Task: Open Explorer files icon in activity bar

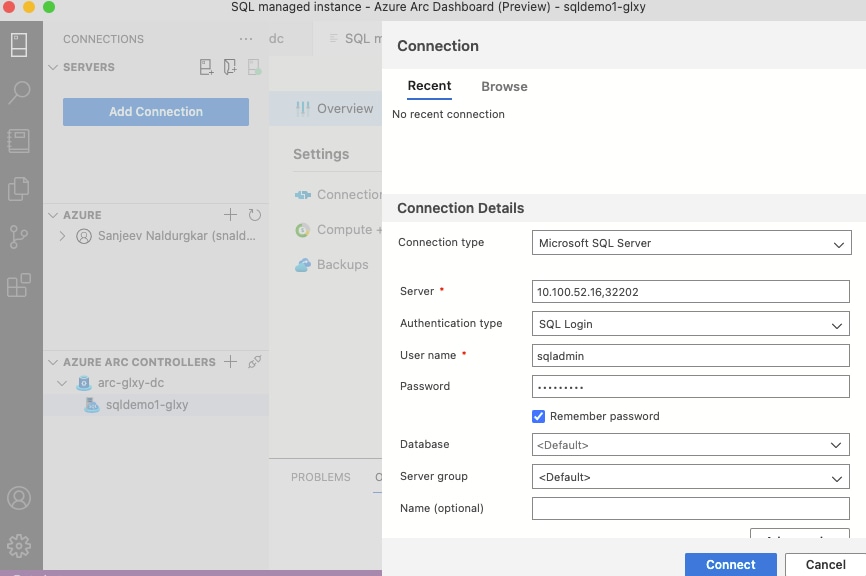Action: pyautogui.click(x=19, y=189)
